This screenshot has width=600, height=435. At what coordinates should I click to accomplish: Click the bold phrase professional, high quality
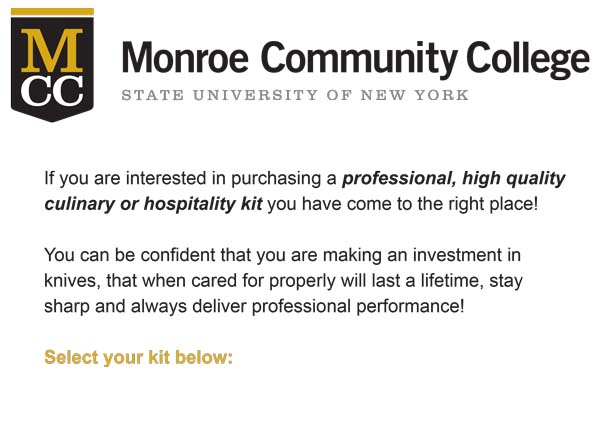(453, 179)
